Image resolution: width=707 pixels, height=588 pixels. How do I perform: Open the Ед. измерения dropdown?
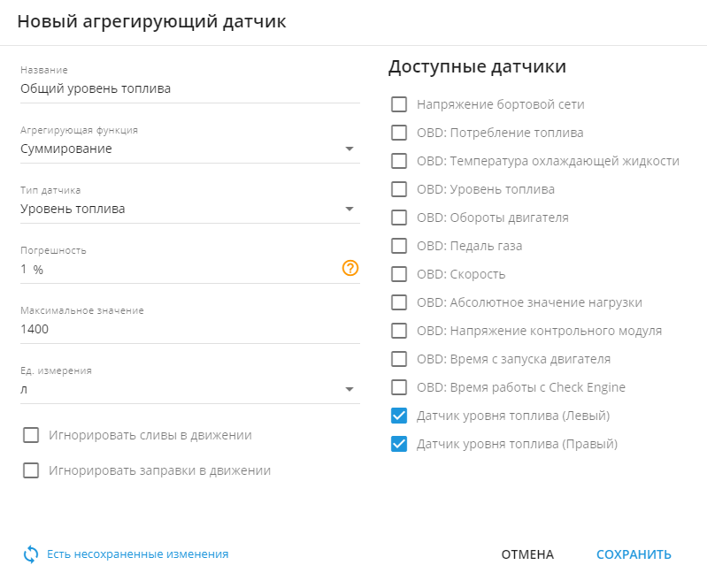tap(189, 389)
